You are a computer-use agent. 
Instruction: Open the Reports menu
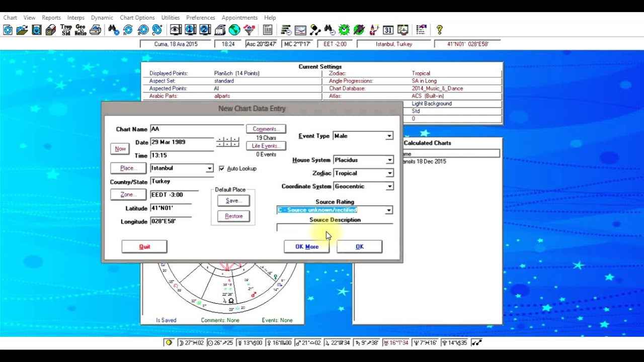pos(51,18)
